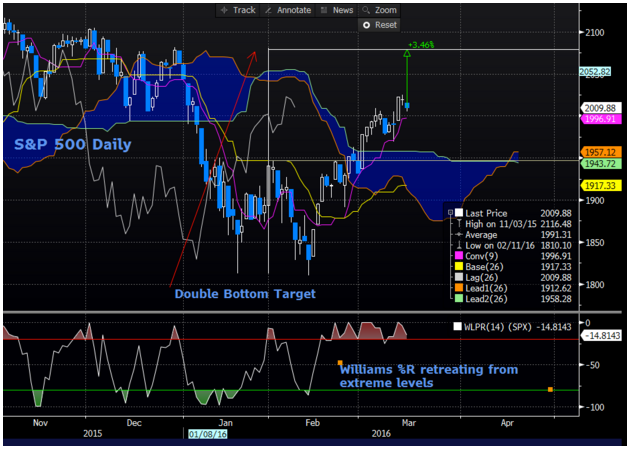This screenshot has height=450, width=631.
Task: Click the orange marker on green oversold line
Action: pos(550,390)
